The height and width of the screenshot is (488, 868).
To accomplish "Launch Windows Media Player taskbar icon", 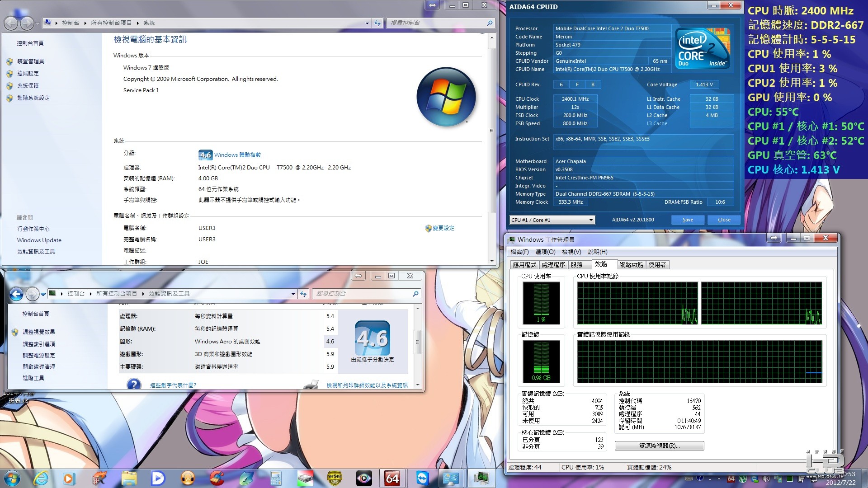I will pyautogui.click(x=69, y=478).
